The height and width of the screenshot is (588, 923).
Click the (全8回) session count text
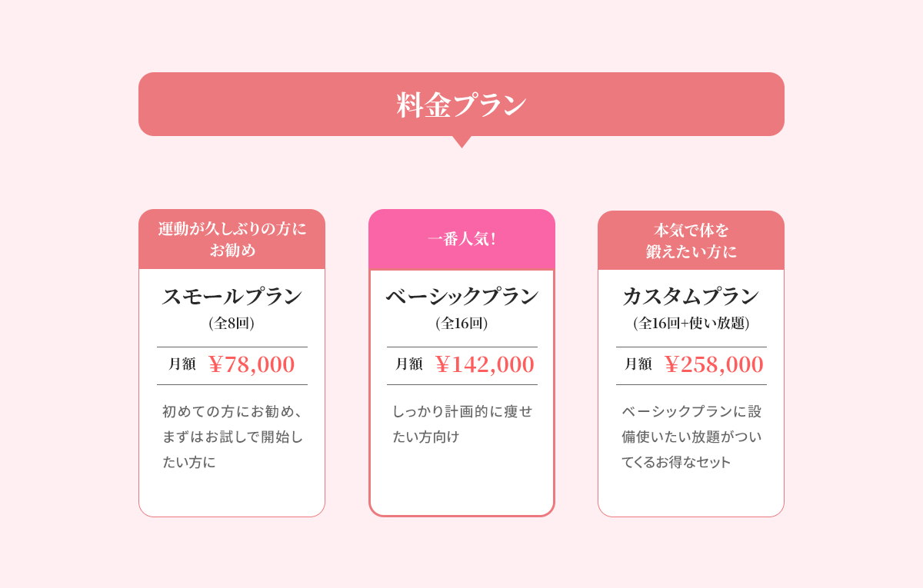(x=232, y=324)
